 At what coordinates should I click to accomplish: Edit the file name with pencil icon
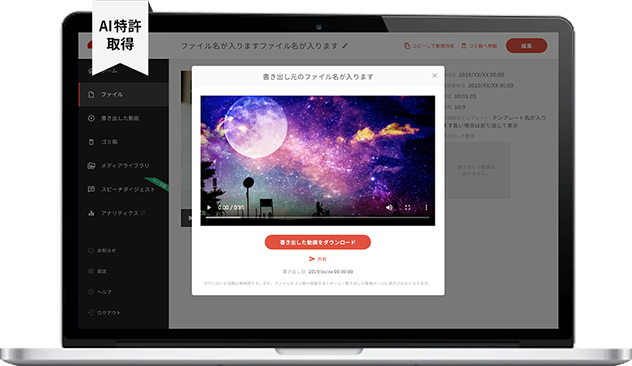coord(345,46)
